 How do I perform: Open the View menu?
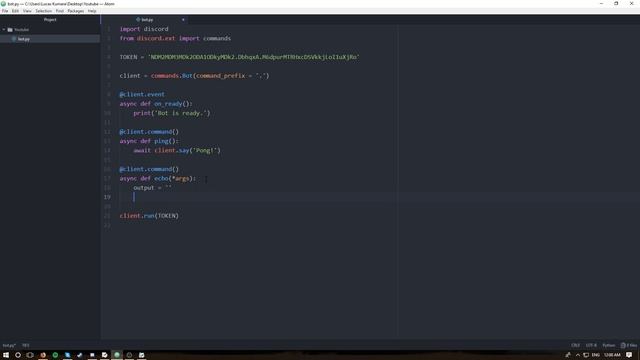click(x=27, y=11)
